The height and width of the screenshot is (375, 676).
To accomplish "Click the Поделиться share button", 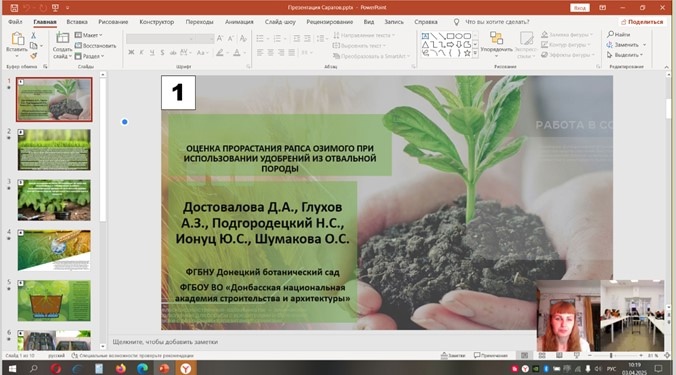I will point(642,22).
